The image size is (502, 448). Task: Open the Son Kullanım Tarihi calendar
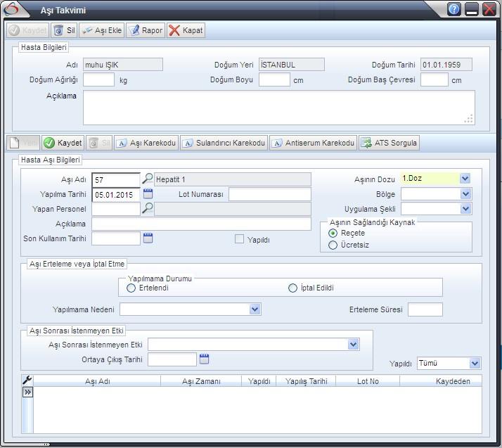pyautogui.click(x=148, y=238)
